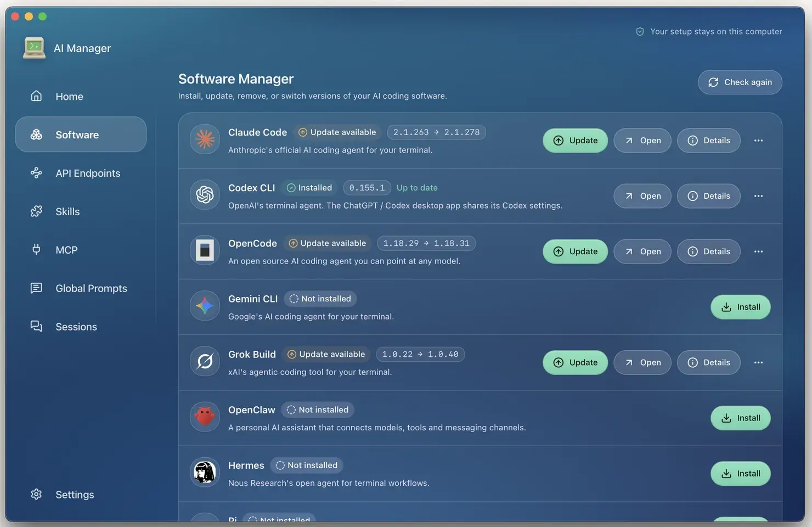The width and height of the screenshot is (812, 527).
Task: Install Hermes
Action: click(x=740, y=473)
